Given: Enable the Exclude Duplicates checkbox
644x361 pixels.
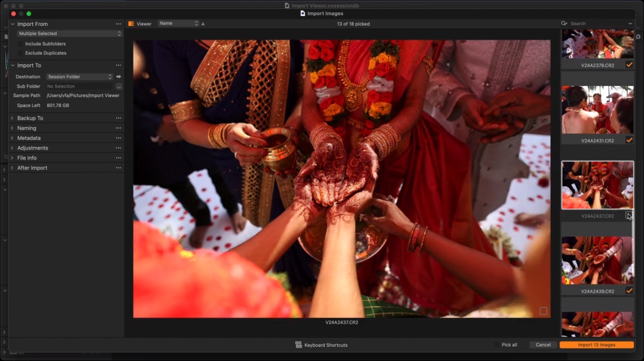Looking at the screenshot, I should [x=21, y=53].
